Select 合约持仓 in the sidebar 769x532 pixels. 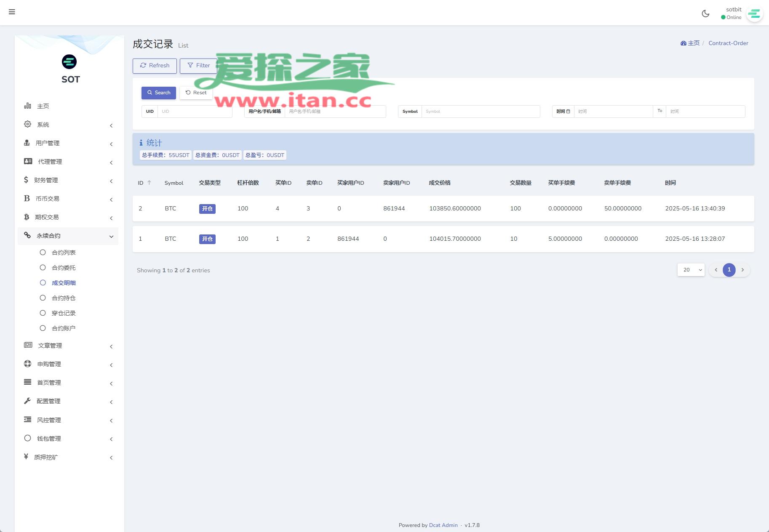(64, 298)
